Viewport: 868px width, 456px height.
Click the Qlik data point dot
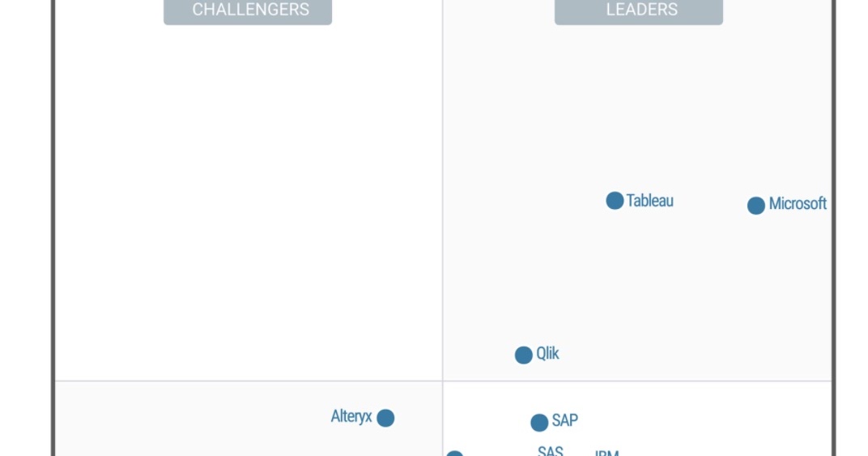click(524, 355)
